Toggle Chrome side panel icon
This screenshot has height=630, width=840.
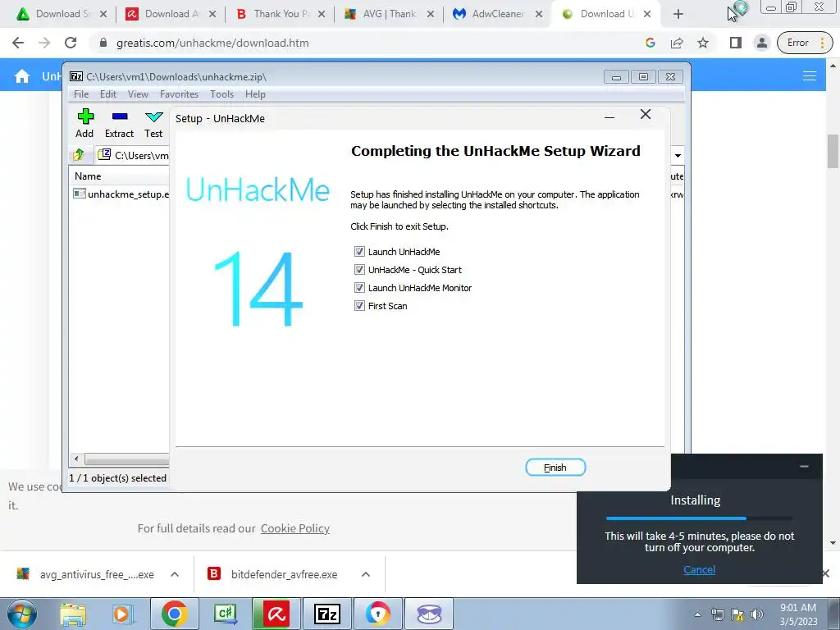click(x=736, y=43)
